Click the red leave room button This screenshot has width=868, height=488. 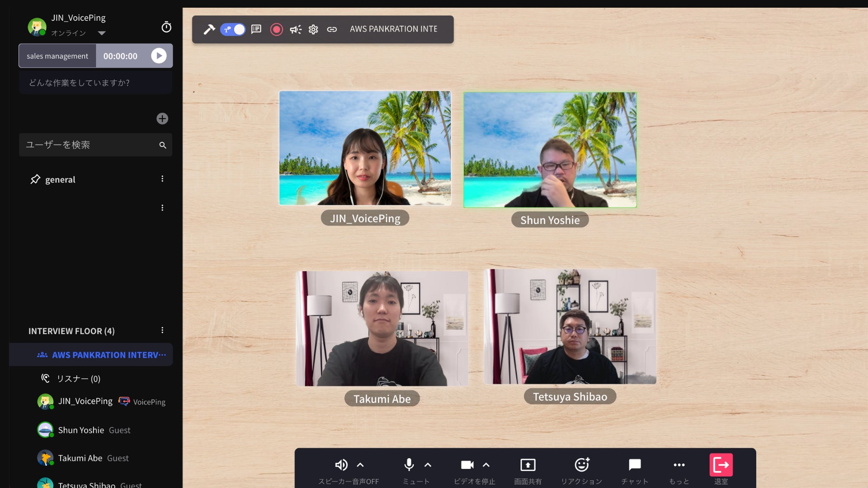tap(721, 465)
